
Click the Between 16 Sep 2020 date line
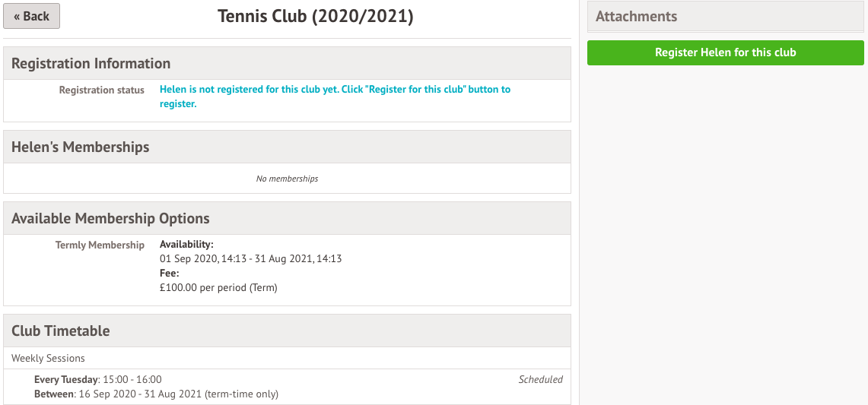tap(156, 394)
